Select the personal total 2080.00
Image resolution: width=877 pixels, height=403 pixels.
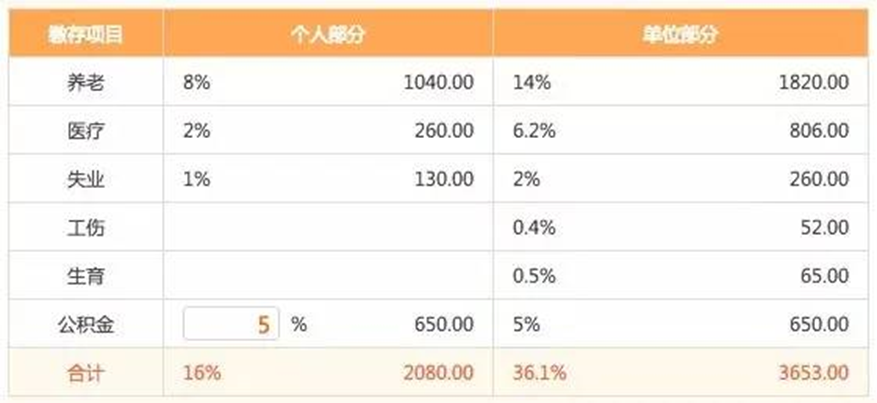[438, 372]
